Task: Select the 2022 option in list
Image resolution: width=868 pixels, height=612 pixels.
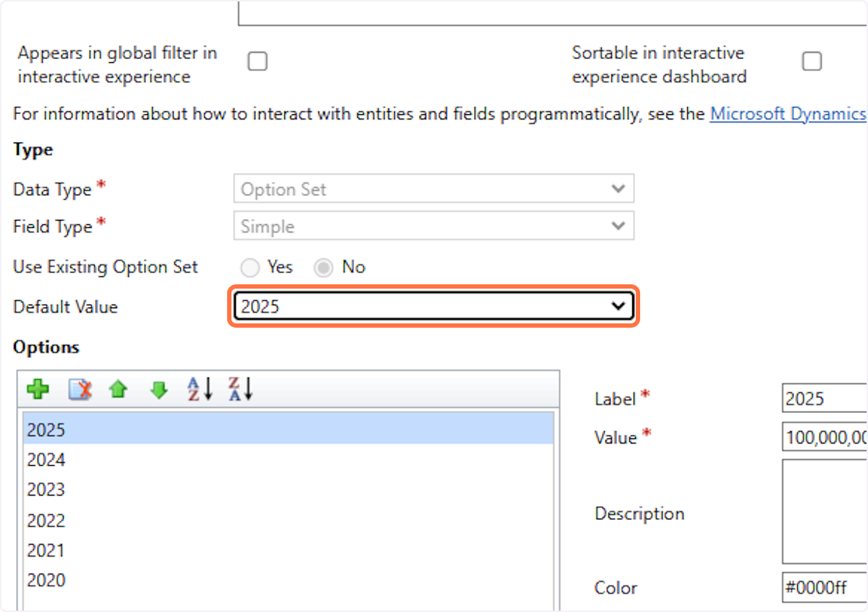Action: pyautogui.click(x=46, y=521)
